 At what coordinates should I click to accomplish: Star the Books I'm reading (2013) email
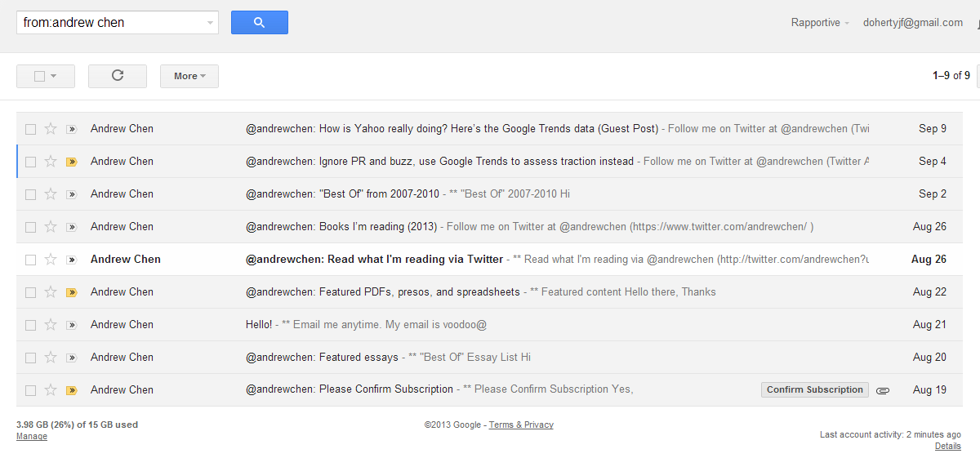[x=51, y=227]
